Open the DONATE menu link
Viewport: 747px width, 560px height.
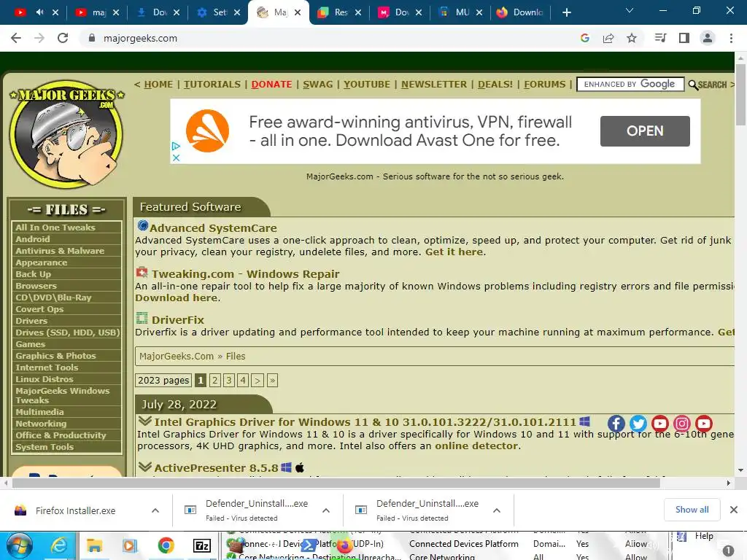coord(271,85)
